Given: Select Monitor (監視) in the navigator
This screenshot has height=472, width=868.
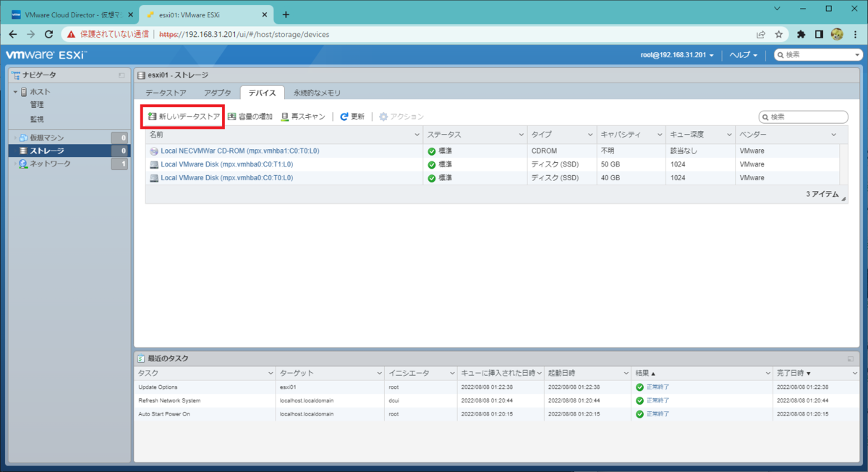Looking at the screenshot, I should pyautogui.click(x=37, y=119).
